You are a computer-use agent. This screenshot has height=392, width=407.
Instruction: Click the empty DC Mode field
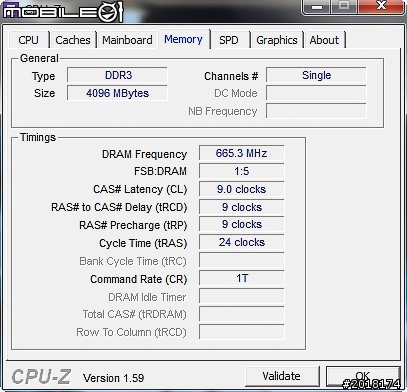point(316,93)
